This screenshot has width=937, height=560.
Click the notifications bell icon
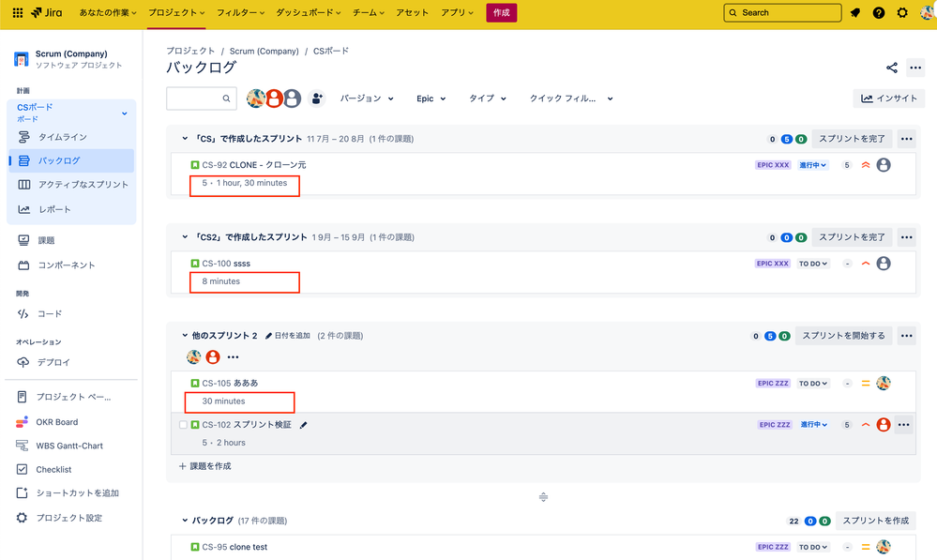(855, 13)
